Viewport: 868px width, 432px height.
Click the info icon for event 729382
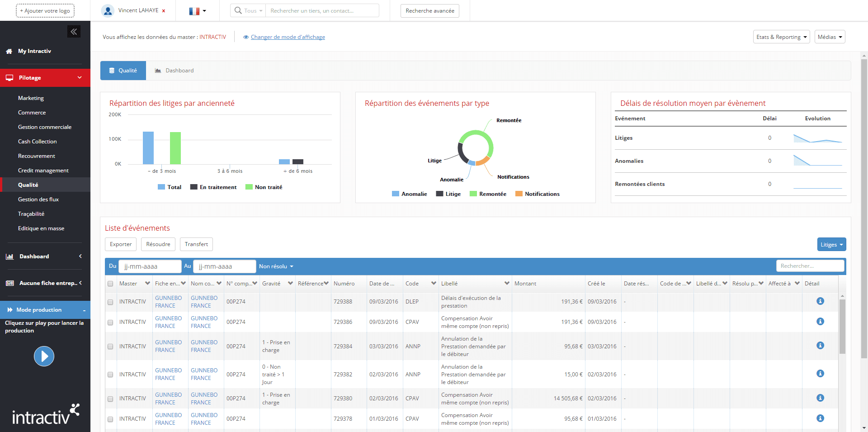click(x=820, y=374)
